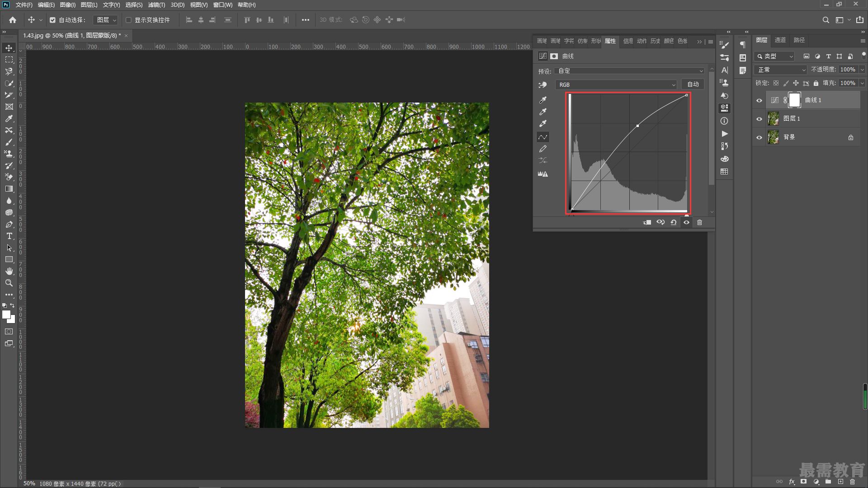This screenshot has height=488, width=868.
Task: Click the white point eyedropper in Curves
Action: pyautogui.click(x=543, y=123)
